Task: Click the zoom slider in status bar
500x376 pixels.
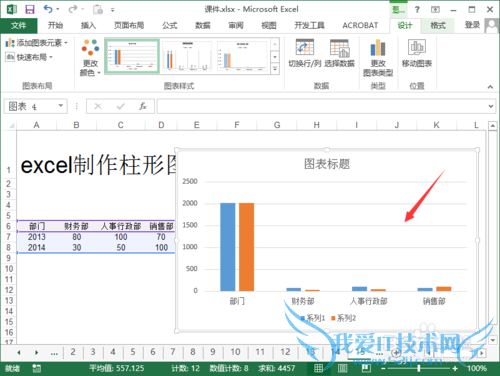Action: 419,368
